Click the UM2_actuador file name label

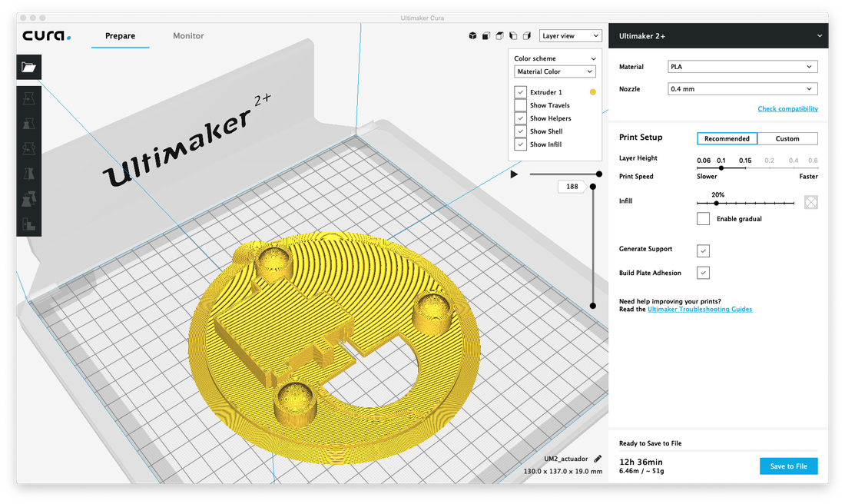click(566, 459)
